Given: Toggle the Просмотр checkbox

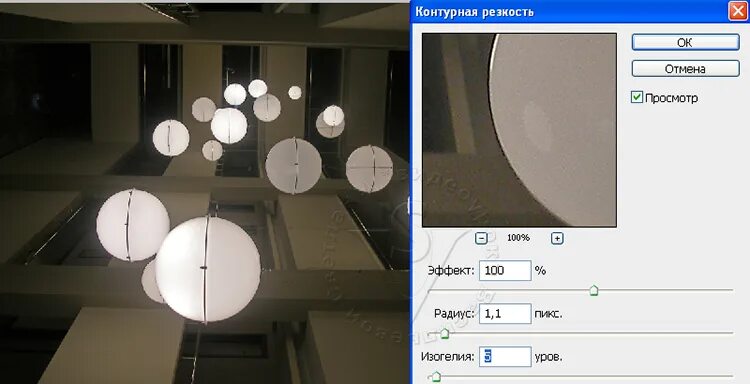Looking at the screenshot, I should coord(637,98).
